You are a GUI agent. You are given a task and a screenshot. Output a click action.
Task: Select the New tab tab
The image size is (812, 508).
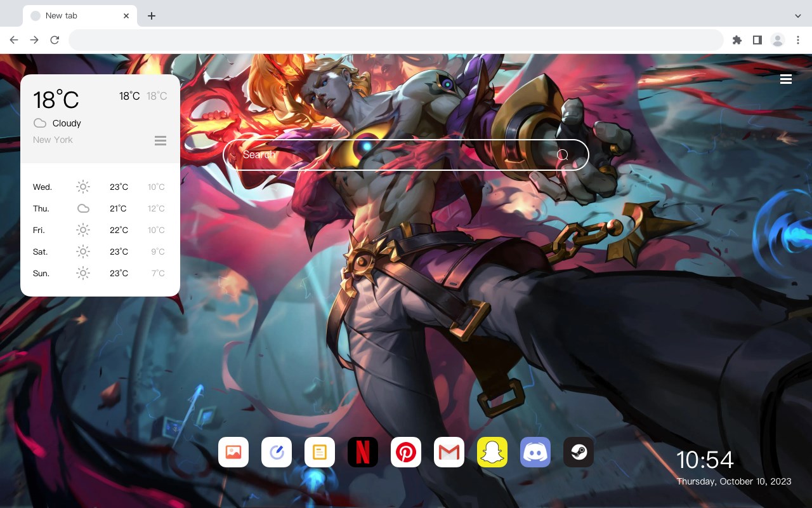(x=80, y=16)
